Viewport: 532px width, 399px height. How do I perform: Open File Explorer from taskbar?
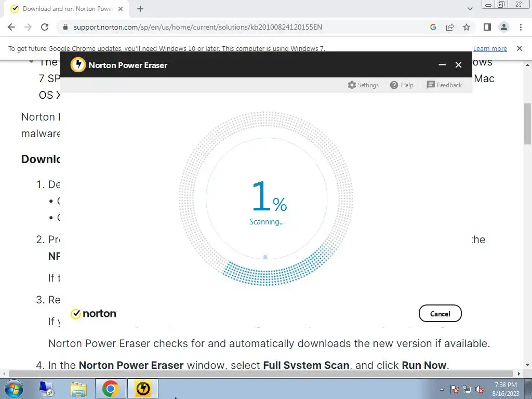(x=78, y=389)
